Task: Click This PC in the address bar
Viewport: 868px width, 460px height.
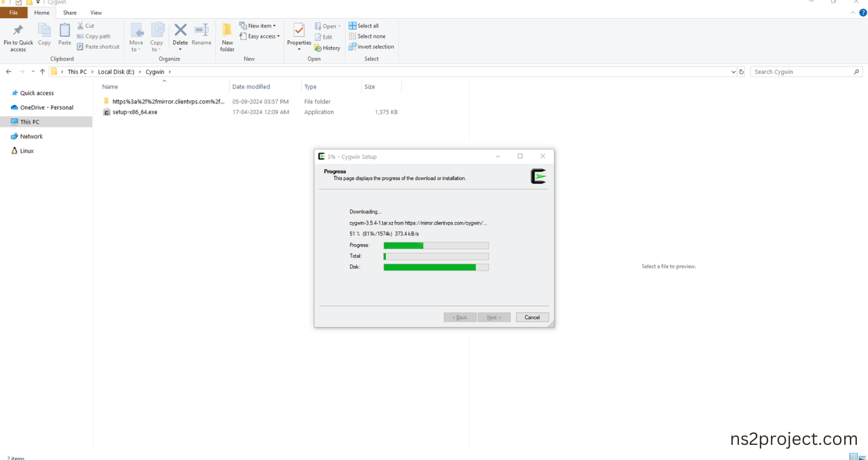Action: tap(77, 72)
